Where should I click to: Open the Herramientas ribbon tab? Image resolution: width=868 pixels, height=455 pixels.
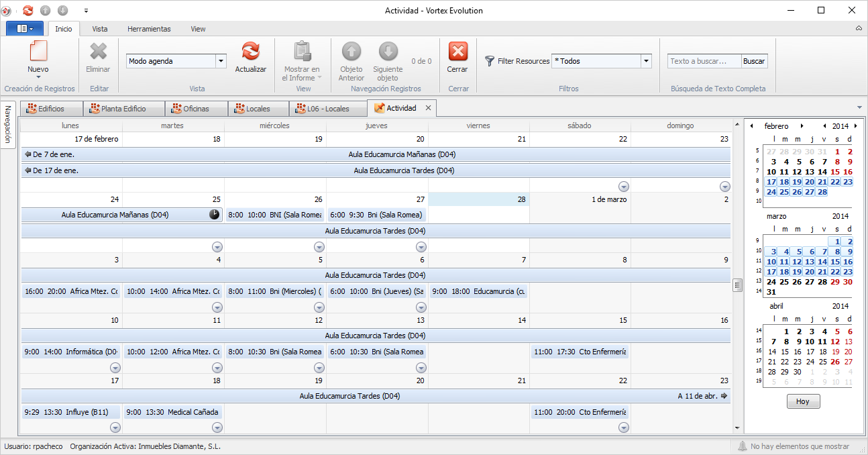pos(149,29)
